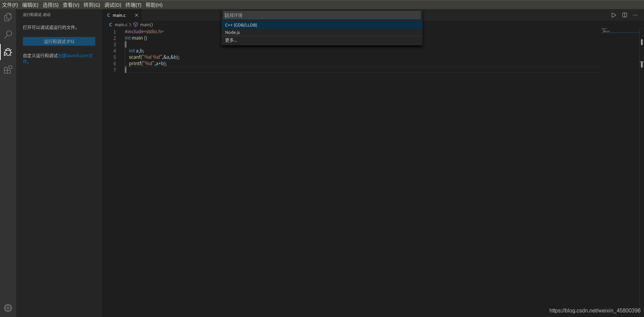Click the printf code line
This screenshot has width=644, height=317.
(148, 63)
